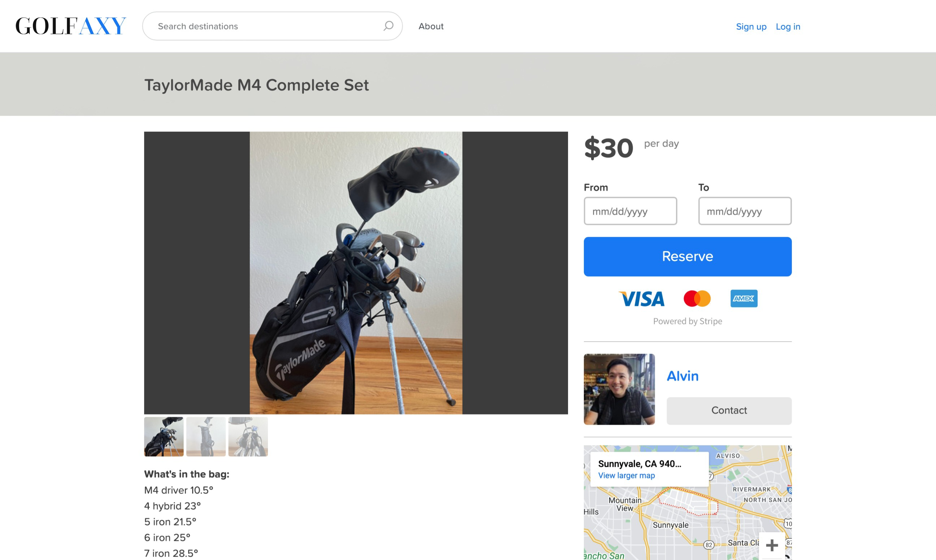Click '5 iron 21.5°' line
This screenshot has width=936, height=560.
(170, 522)
